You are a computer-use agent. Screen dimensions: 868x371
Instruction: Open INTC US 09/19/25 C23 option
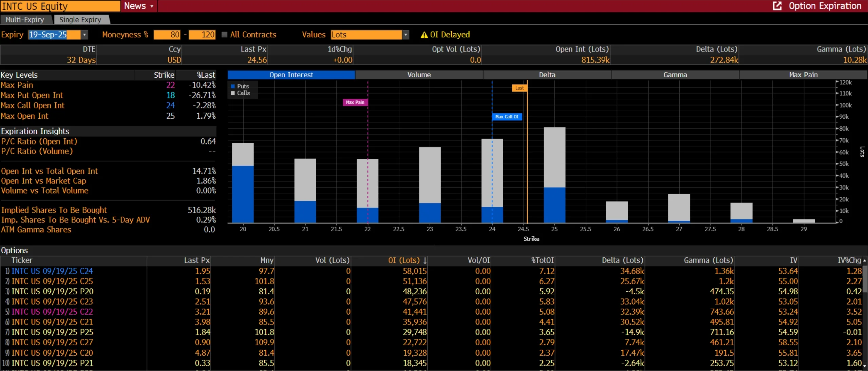tap(52, 302)
